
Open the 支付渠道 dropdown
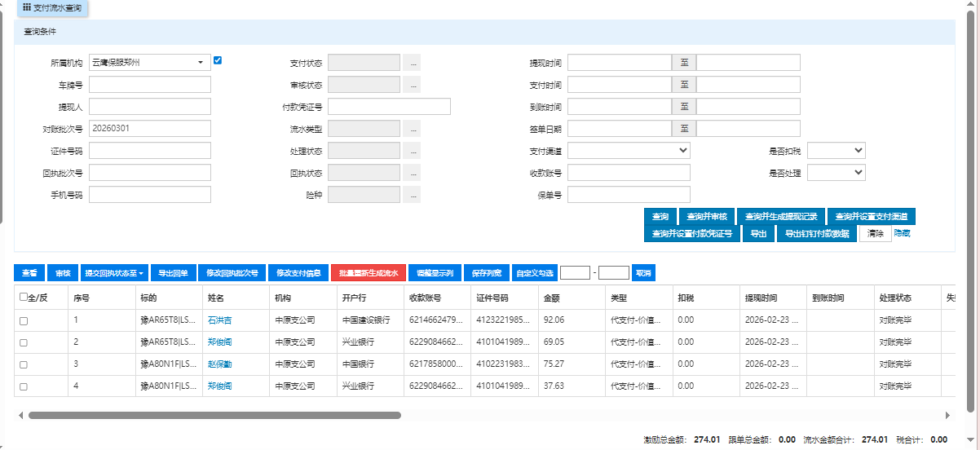point(629,151)
